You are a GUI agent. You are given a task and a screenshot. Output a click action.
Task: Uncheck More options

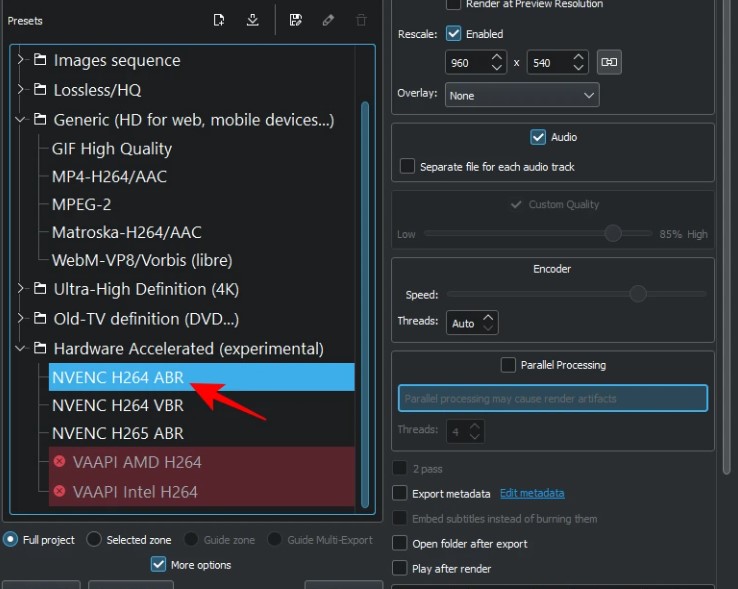click(x=158, y=565)
